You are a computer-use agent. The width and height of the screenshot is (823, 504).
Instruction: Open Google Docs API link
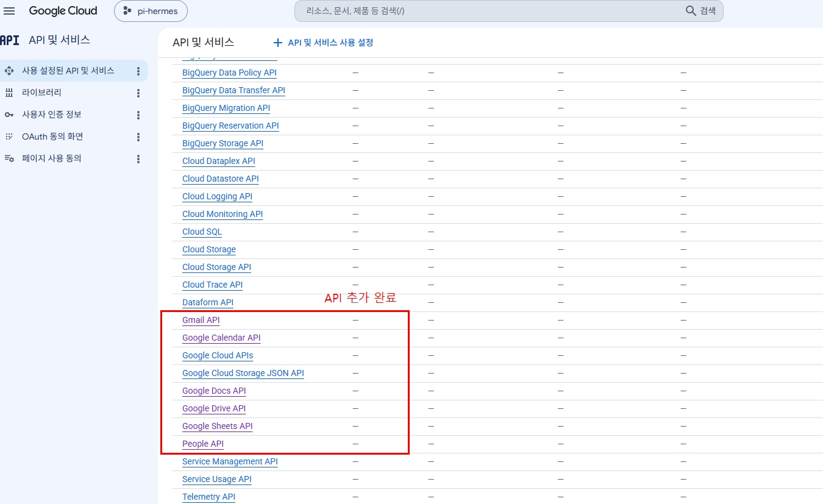pyautogui.click(x=214, y=391)
